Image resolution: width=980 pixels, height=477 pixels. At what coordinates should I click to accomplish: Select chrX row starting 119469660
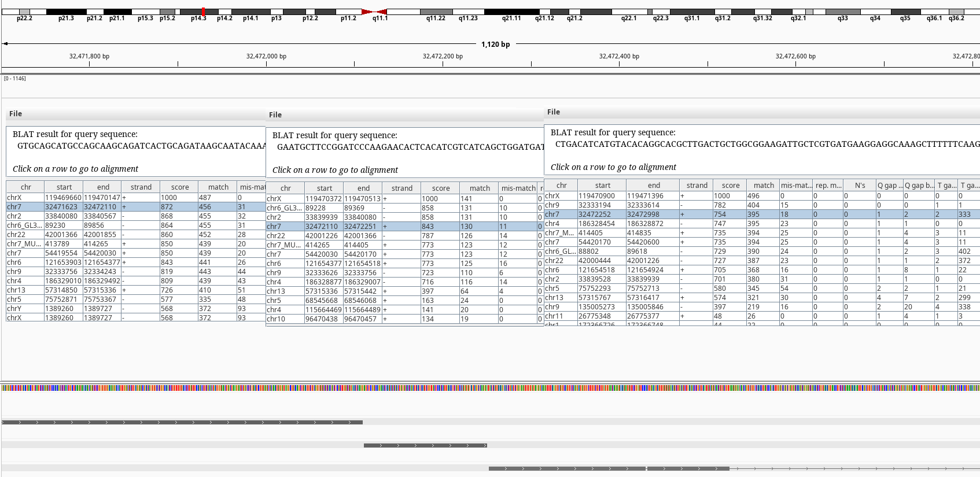pyautogui.click(x=135, y=197)
